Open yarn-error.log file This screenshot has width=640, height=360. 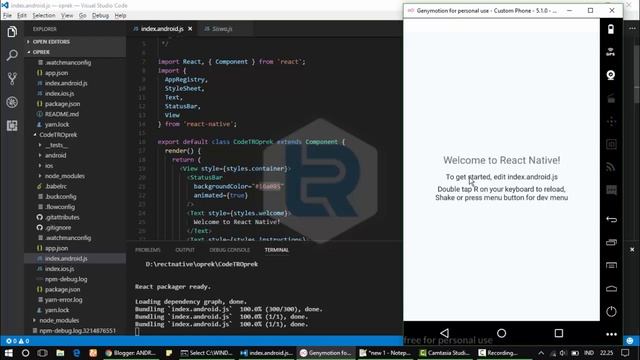63,300
